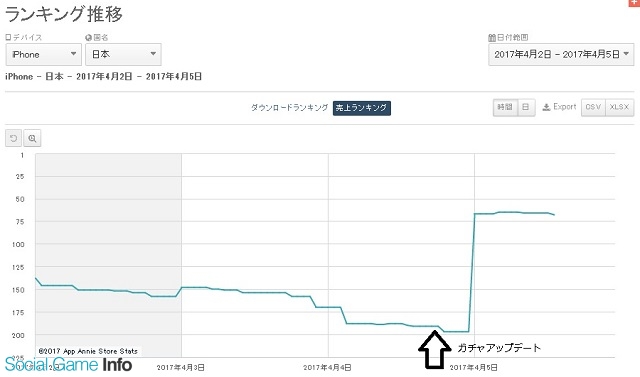The image size is (640, 377).
Task: Click the red plus icon at corner
Action: [634, 2]
